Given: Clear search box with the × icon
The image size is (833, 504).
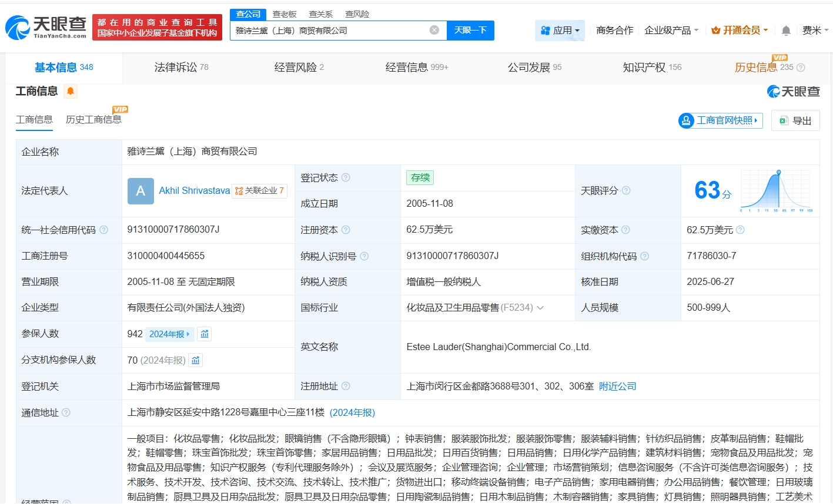Looking at the screenshot, I should (434, 30).
